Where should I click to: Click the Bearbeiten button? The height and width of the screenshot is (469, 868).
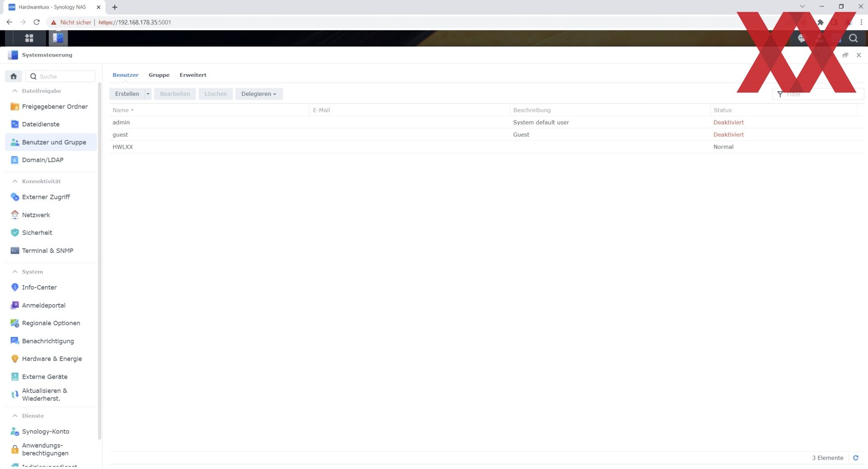click(175, 94)
